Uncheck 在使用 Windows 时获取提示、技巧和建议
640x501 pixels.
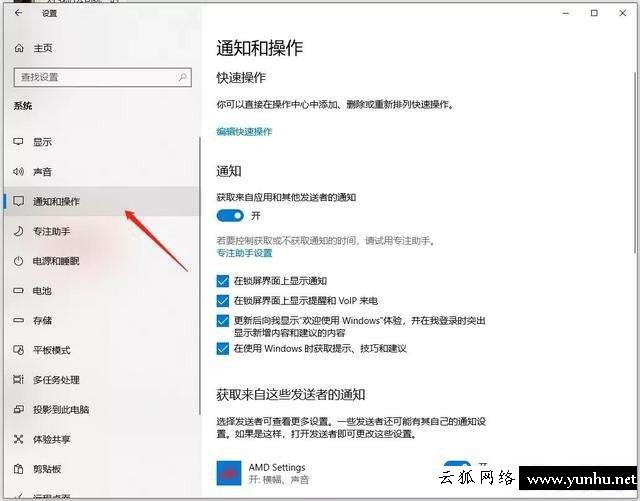coord(222,349)
